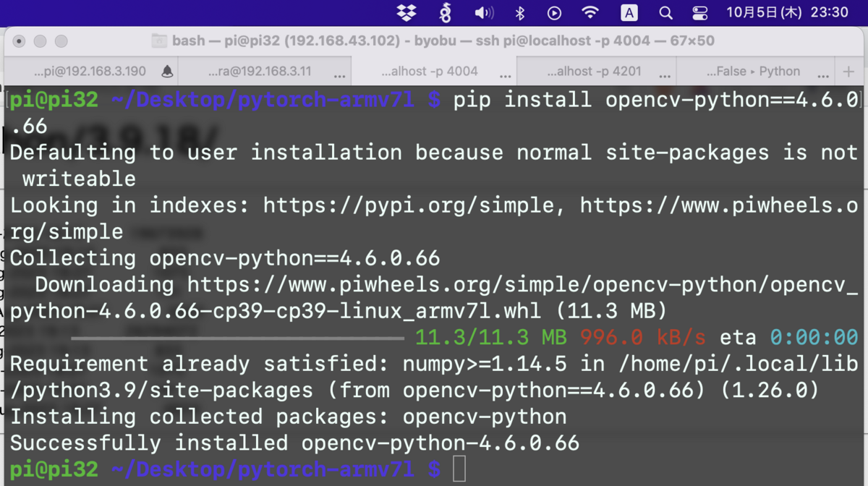
Task: Open Spotlight search from the menu bar
Action: pos(665,12)
